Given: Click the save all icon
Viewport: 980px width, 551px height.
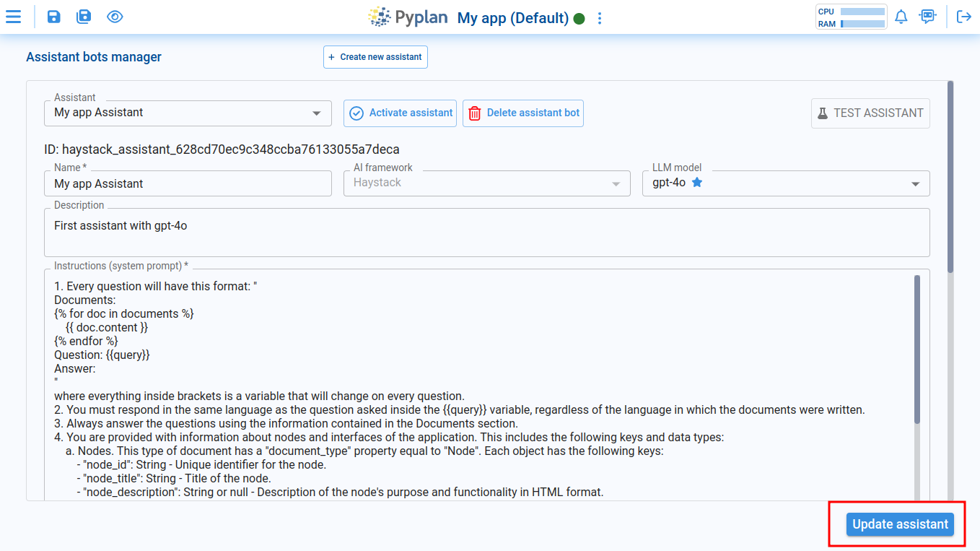Looking at the screenshot, I should (84, 16).
